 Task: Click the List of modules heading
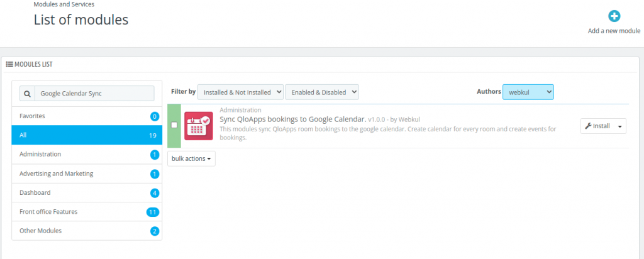[x=81, y=19]
